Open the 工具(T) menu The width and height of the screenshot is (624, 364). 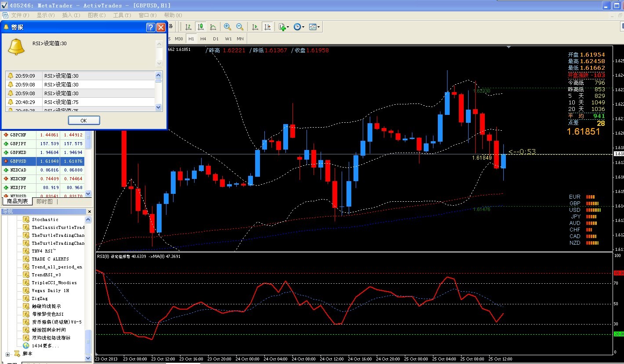[122, 15]
